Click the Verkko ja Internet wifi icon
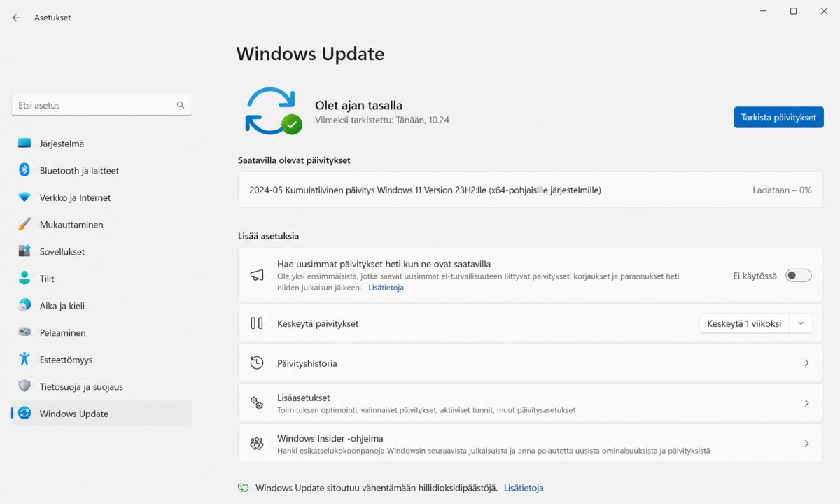The width and height of the screenshot is (840, 504). pyautogui.click(x=24, y=197)
